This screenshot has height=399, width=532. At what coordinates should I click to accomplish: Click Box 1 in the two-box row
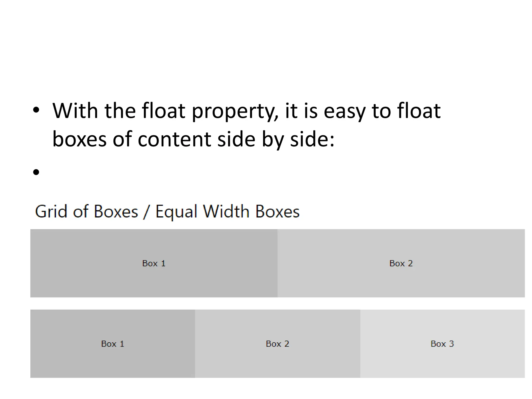(154, 263)
